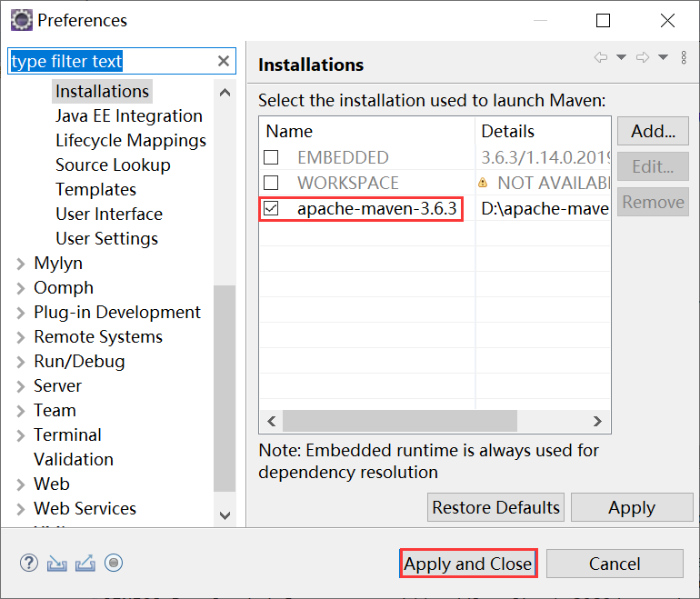Expand the Run/Debug node
The width and height of the screenshot is (700, 599).
[20, 362]
